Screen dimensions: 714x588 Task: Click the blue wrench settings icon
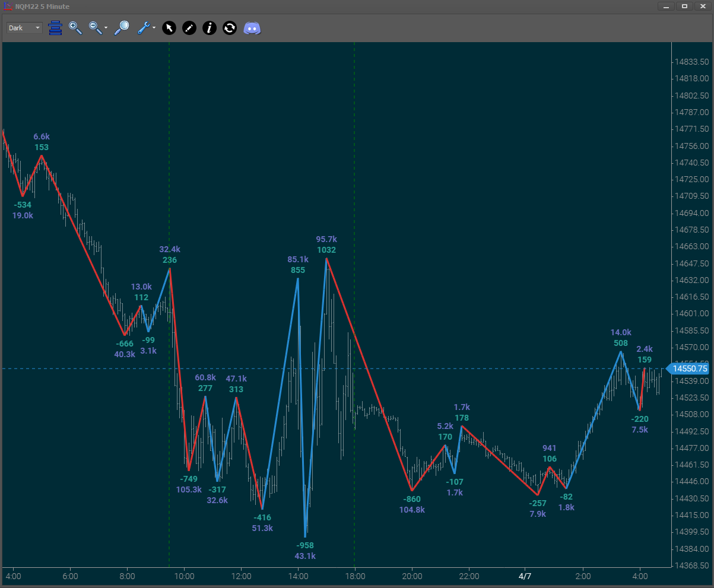[144, 28]
